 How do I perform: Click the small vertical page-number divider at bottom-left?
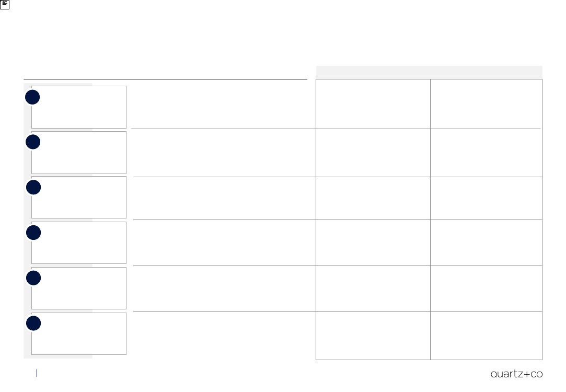pyautogui.click(x=37, y=373)
